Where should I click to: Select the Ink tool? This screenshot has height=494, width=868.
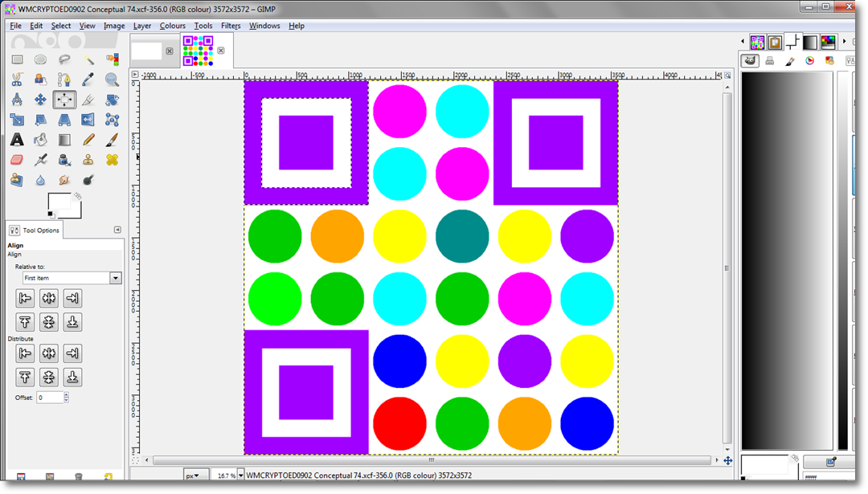[64, 160]
